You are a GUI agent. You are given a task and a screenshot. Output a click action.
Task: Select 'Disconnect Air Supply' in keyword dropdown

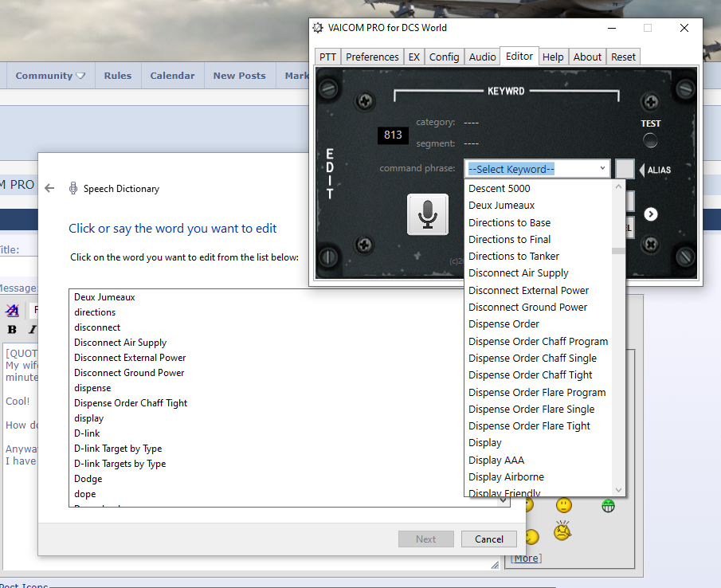pos(539,273)
